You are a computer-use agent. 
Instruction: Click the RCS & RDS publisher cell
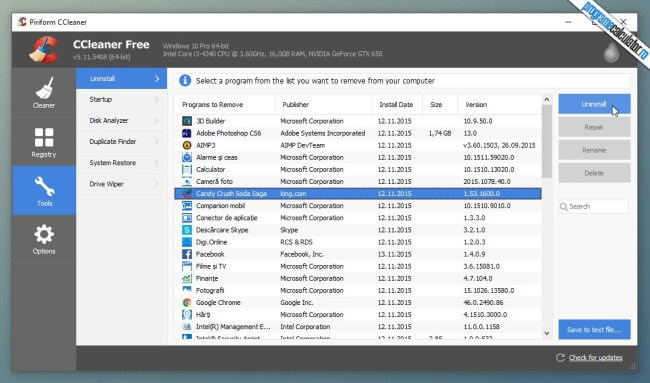pyautogui.click(x=296, y=242)
